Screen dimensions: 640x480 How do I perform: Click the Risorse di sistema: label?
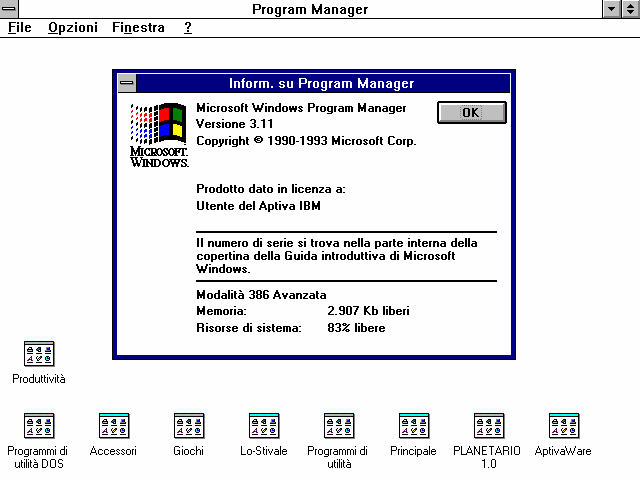tap(249, 328)
